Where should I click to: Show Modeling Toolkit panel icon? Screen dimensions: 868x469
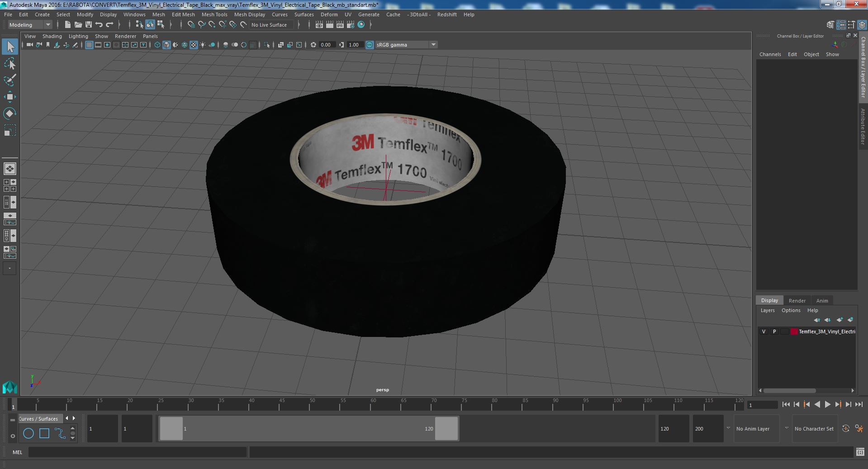pyautogui.click(x=830, y=25)
